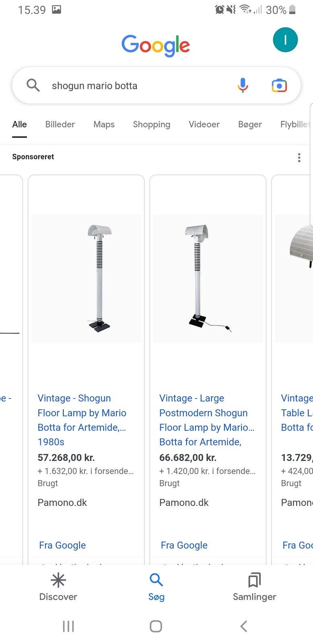
Task: Open Samlinger bookmarks icon
Action: coord(254,580)
